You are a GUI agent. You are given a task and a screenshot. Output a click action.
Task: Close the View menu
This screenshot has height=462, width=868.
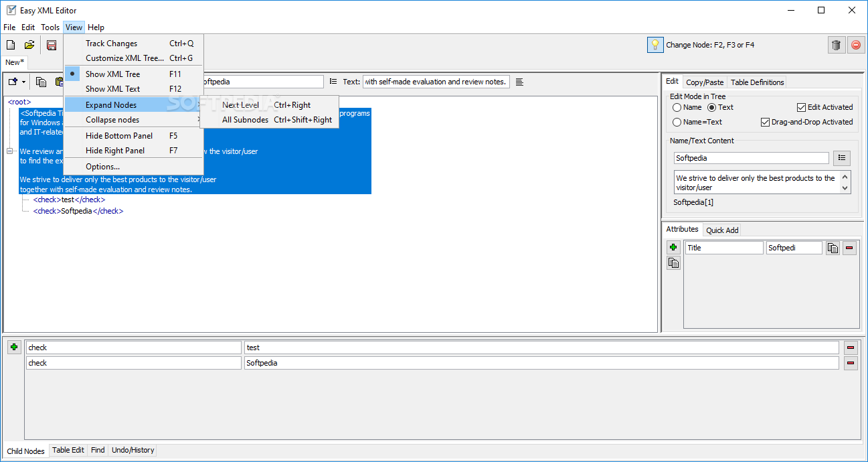(x=74, y=27)
